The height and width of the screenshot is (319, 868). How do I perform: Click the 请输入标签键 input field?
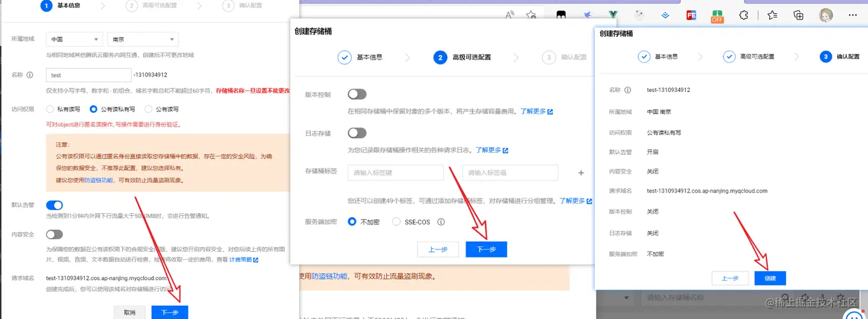(x=396, y=172)
